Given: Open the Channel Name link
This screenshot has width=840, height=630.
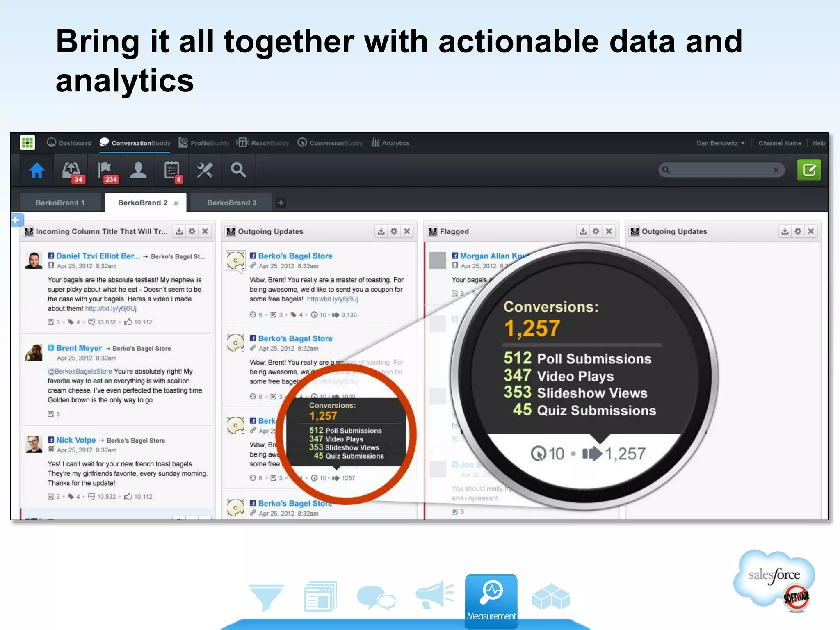Looking at the screenshot, I should coord(780,143).
